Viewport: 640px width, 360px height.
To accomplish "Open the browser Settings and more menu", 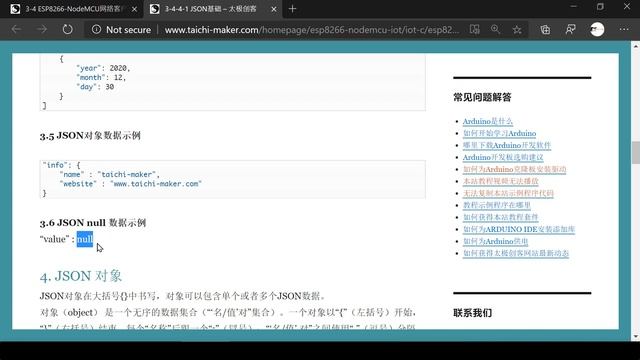I will [x=624, y=29].
